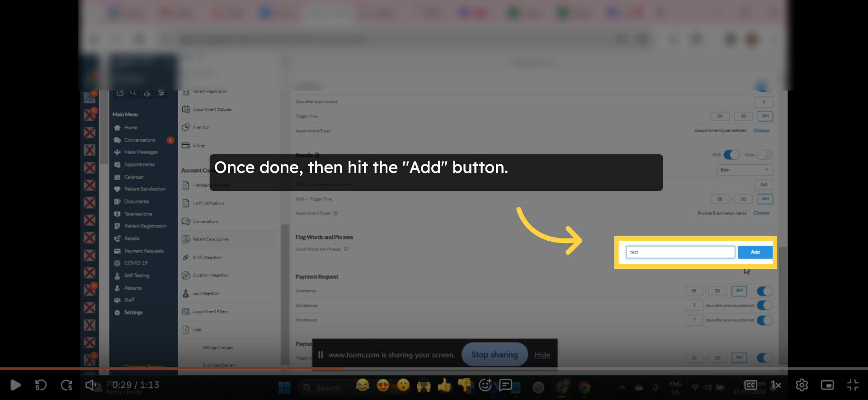Open picture-in-picture mode

(827, 385)
